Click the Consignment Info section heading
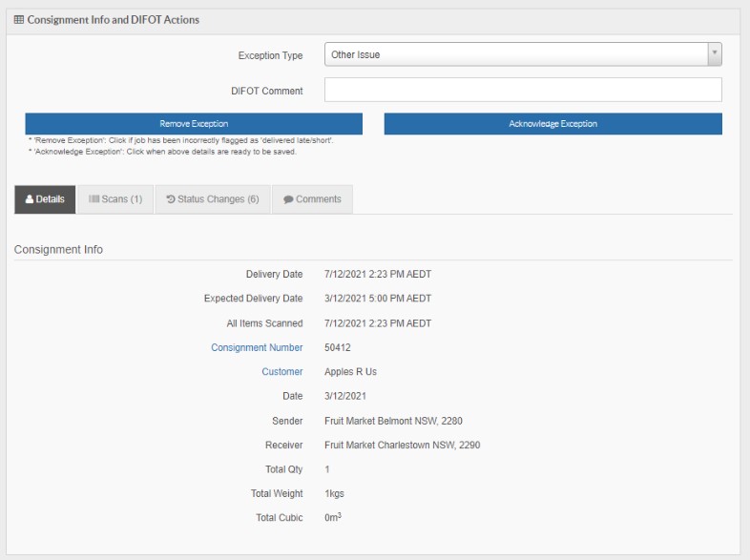This screenshot has width=750, height=560. (58, 250)
